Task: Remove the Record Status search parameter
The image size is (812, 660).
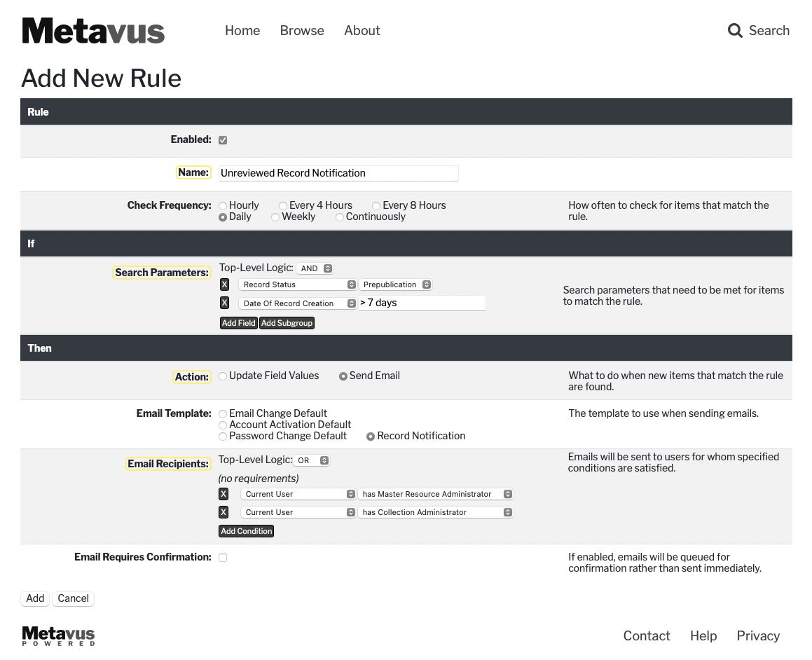Action: (224, 284)
